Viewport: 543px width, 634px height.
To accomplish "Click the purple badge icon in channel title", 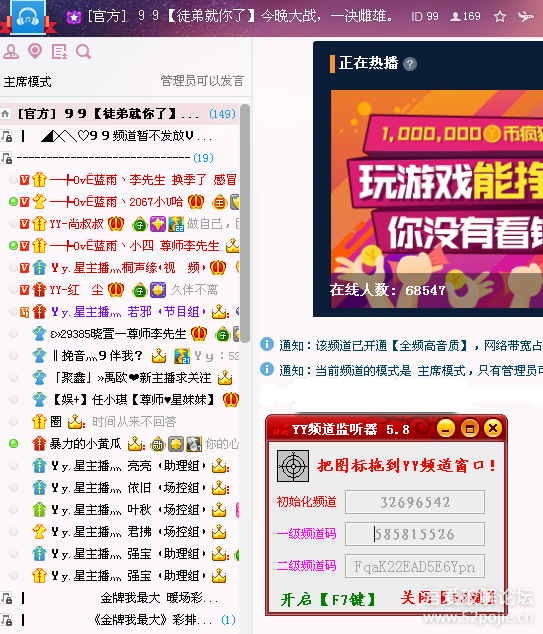I will click(x=74, y=17).
